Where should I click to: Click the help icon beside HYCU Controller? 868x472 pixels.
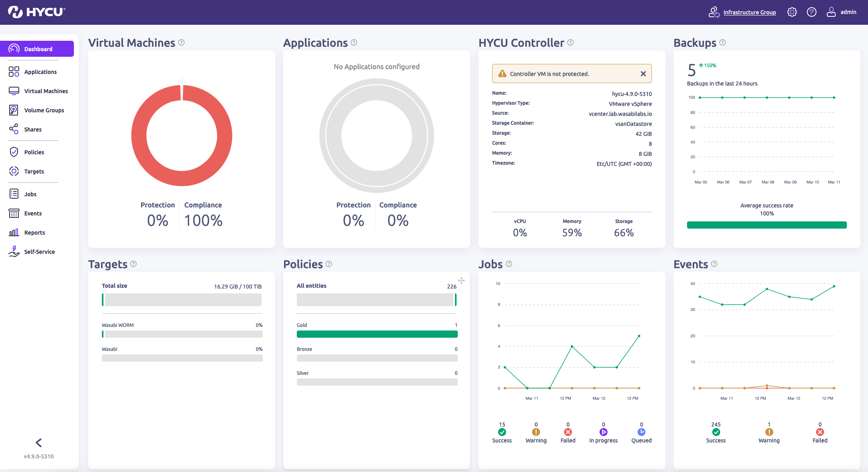click(571, 42)
